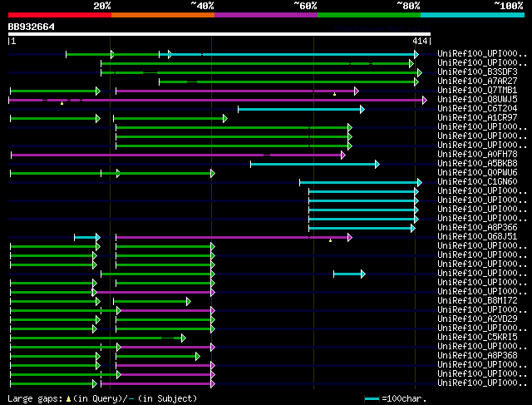Select the UniRef100_Q7TMB1 label
The image size is (532, 405).
click(477, 91)
